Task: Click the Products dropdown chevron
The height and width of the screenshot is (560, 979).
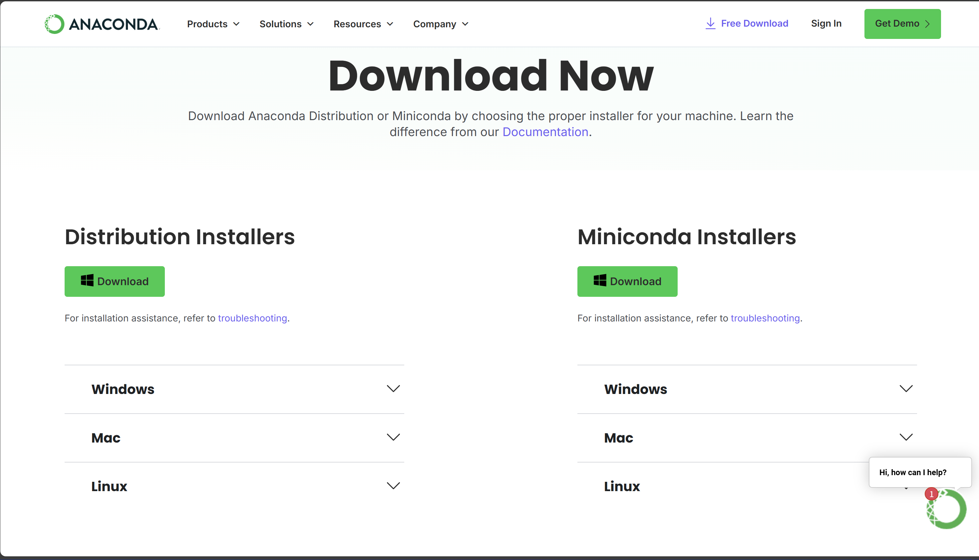Action: pos(236,24)
